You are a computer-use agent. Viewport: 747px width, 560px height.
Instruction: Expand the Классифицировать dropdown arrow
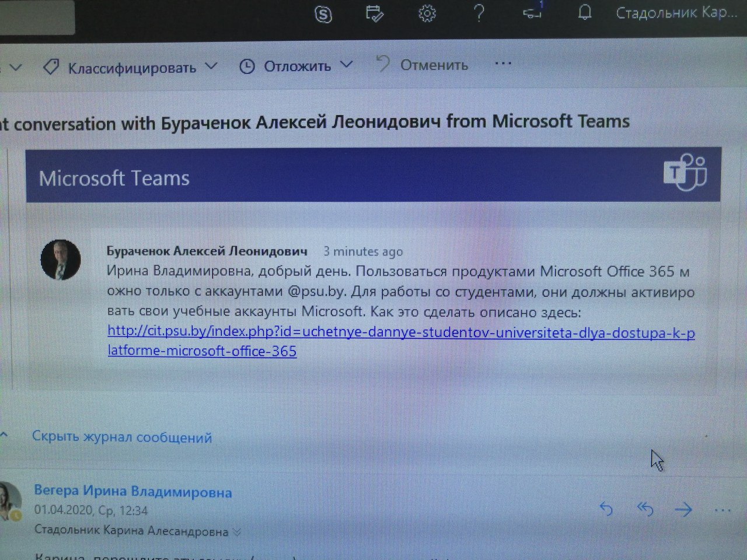211,66
